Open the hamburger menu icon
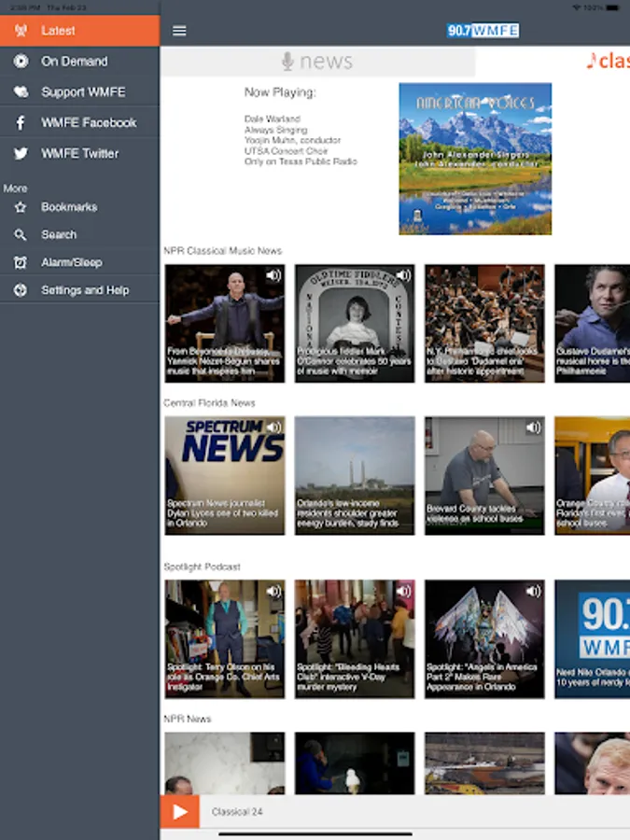This screenshot has width=630, height=840. pos(179,31)
